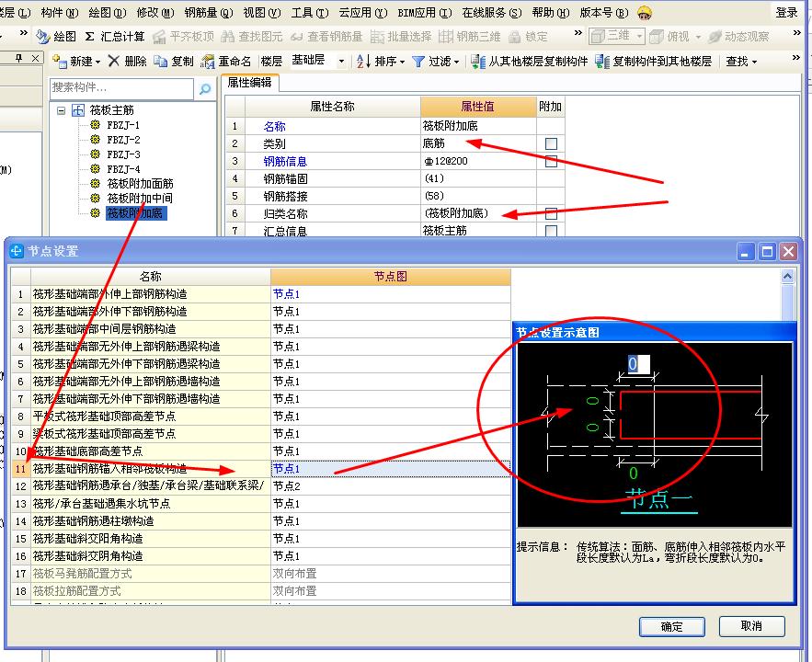812x662 pixels.
Task: Select FBZJ-3 in component tree
Action: [x=123, y=154]
